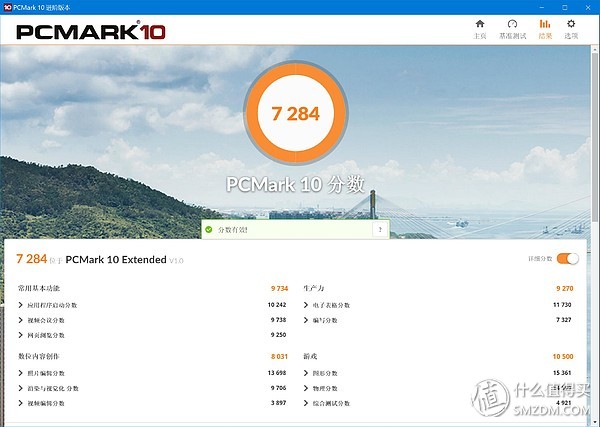
Task: Click the PCMARK10 logo in header
Action: (91, 32)
